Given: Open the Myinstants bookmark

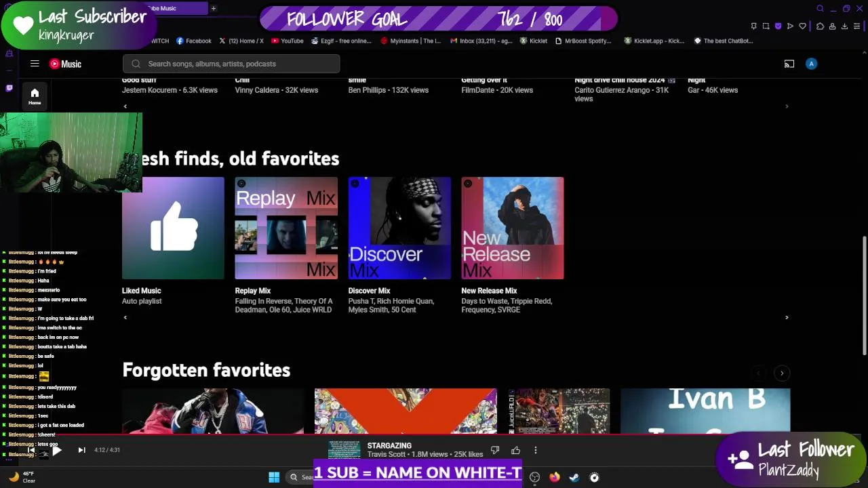Looking at the screenshot, I should [411, 41].
